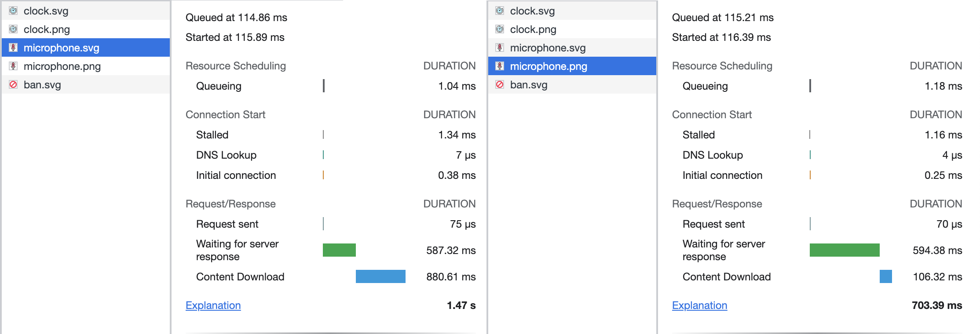Screen dimensions: 980x334
Task: Click orange Initial connection marker 0.25 ms
Action: pyautogui.click(x=810, y=175)
